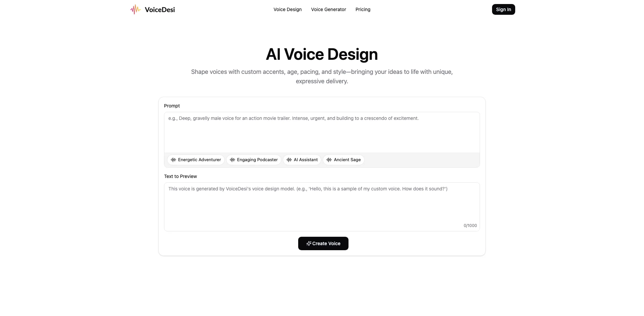Open the Voice Generator page
Viewport: 644px width, 316px height.
tap(328, 9)
